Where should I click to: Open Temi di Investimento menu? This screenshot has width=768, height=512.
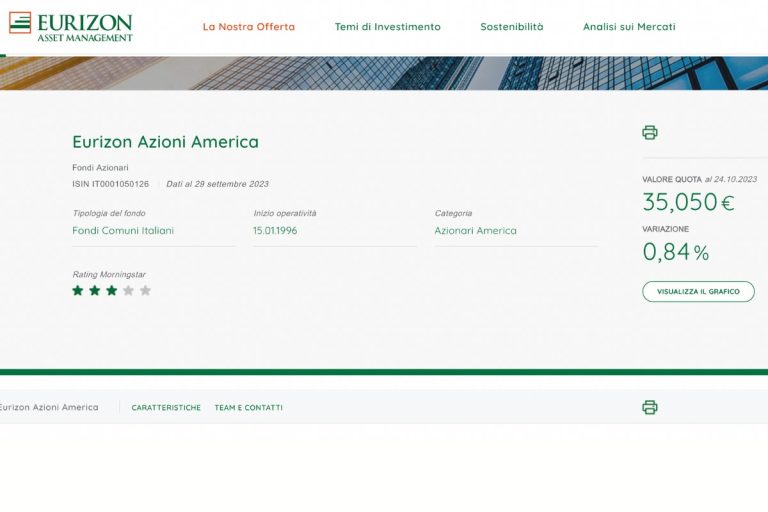pos(387,26)
